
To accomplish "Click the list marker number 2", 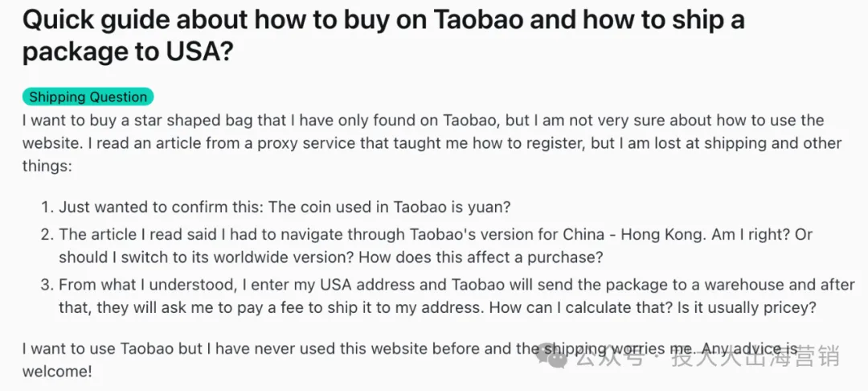I will [x=47, y=234].
